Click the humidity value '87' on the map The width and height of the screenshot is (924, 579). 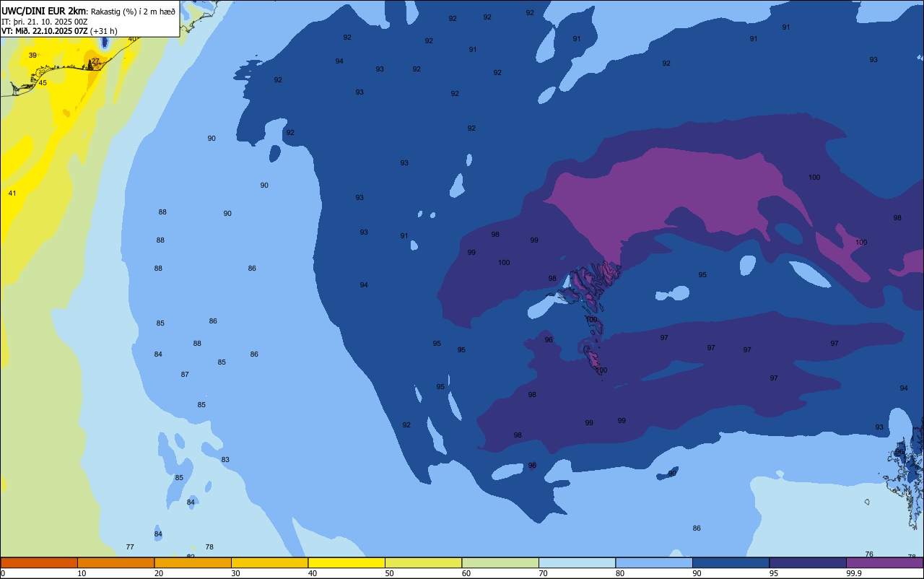(x=185, y=375)
